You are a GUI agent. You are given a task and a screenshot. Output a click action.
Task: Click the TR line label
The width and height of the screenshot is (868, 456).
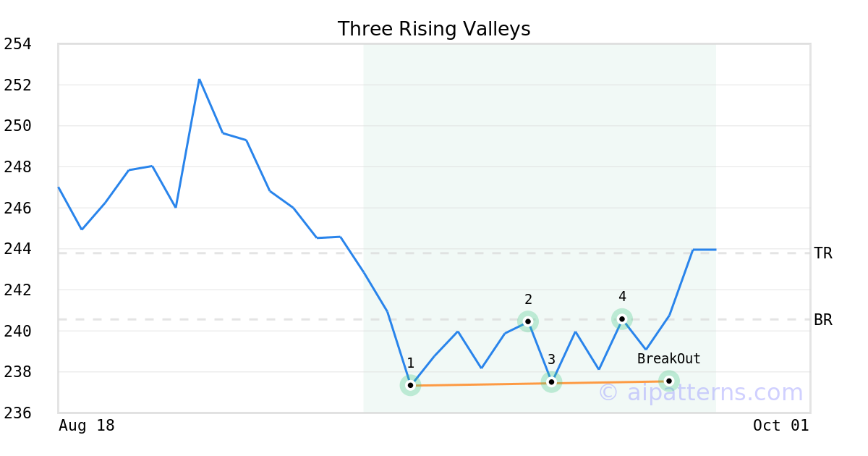point(822,253)
